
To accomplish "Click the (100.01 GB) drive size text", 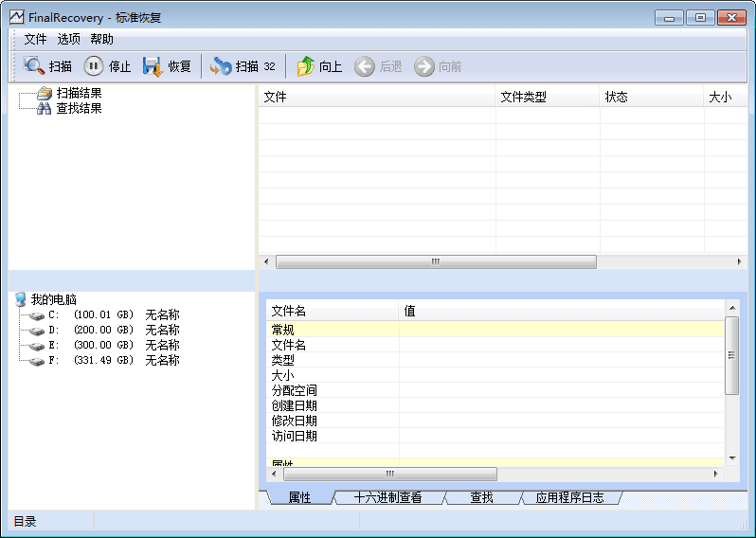I will [103, 314].
